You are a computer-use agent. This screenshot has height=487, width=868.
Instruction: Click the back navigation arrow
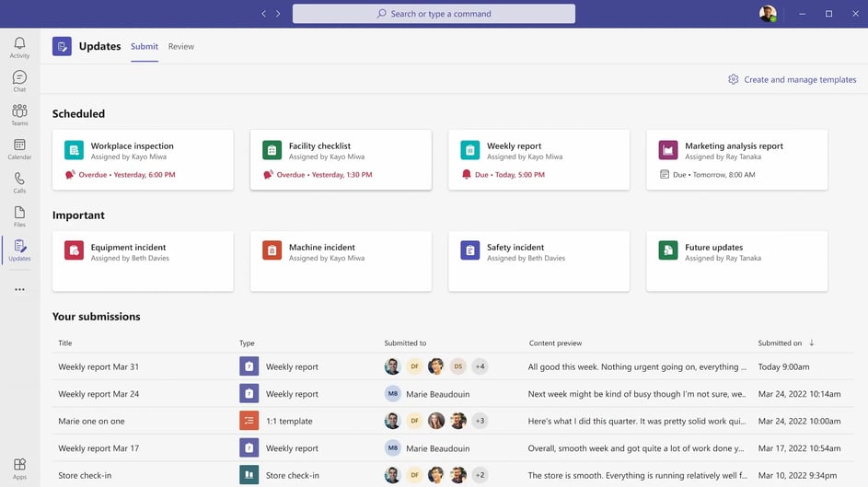tap(264, 14)
